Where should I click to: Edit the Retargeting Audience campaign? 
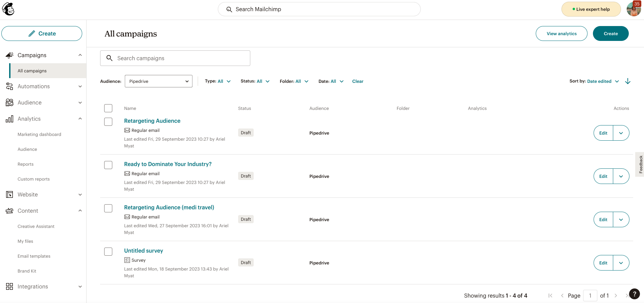pyautogui.click(x=603, y=133)
